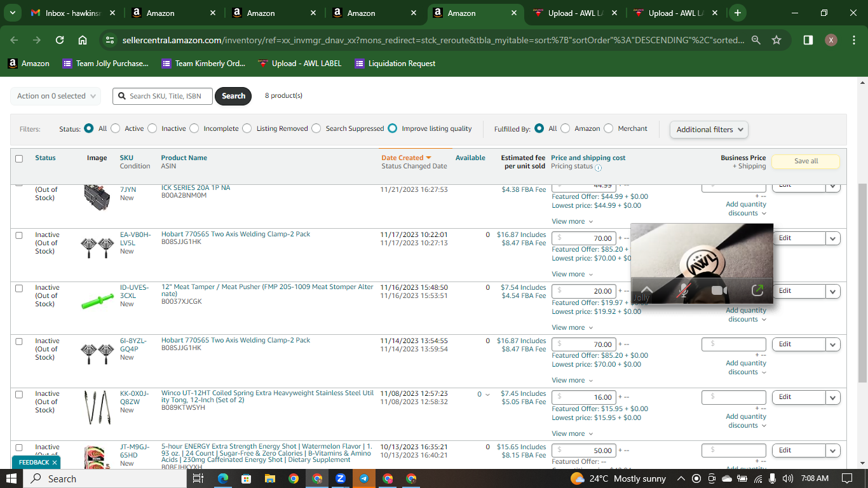Launch Microsoft Edge from the taskbar
The width and height of the screenshot is (868, 488).
(x=223, y=478)
